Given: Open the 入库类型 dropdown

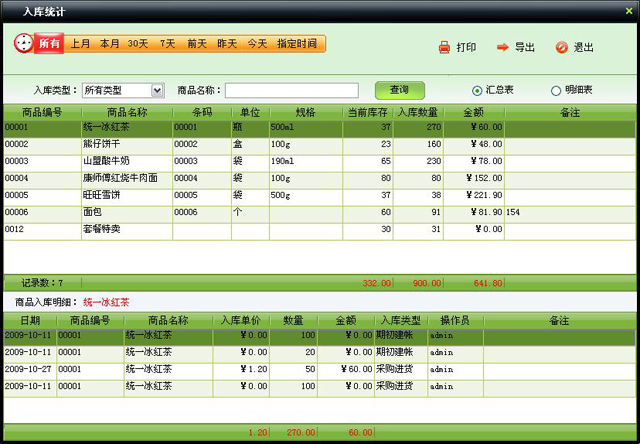Looking at the screenshot, I should [157, 90].
